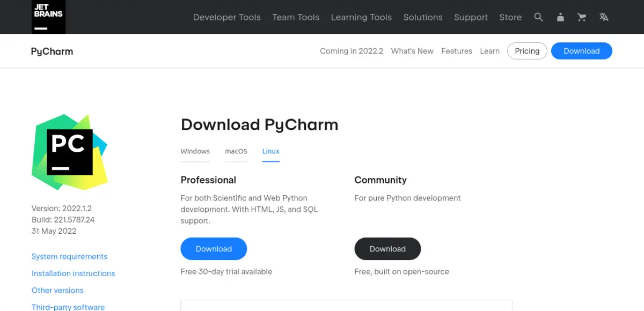Open the search magnifier icon
This screenshot has height=311, width=644.
point(539,17)
